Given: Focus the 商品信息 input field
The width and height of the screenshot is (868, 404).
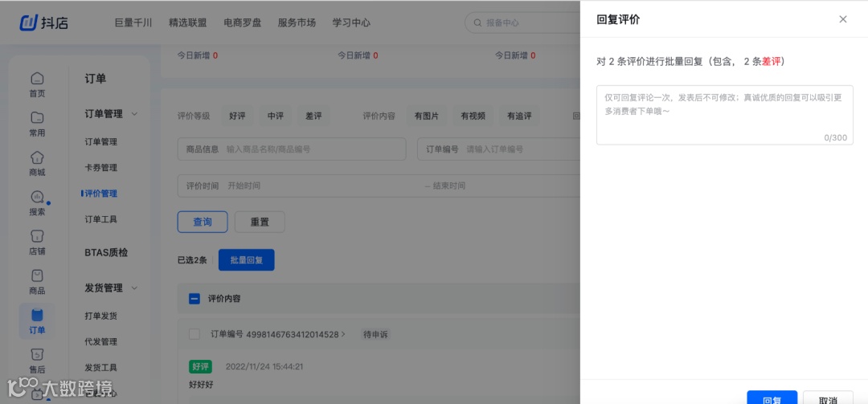Looking at the screenshot, I should pos(292,149).
